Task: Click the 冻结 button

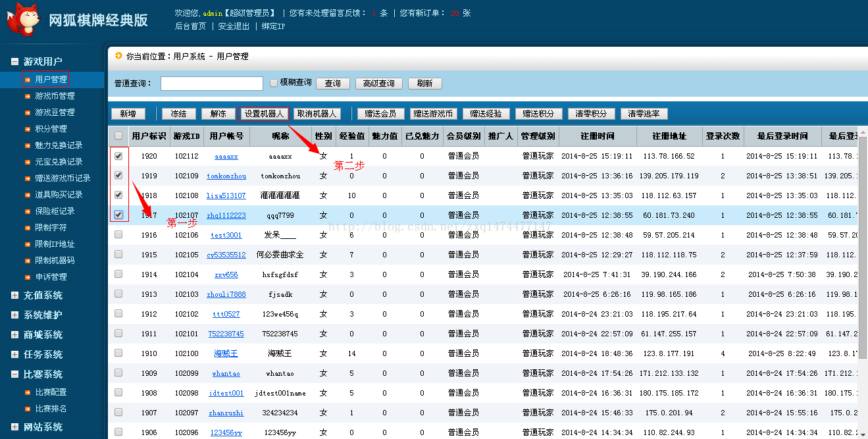Action: tap(178, 114)
